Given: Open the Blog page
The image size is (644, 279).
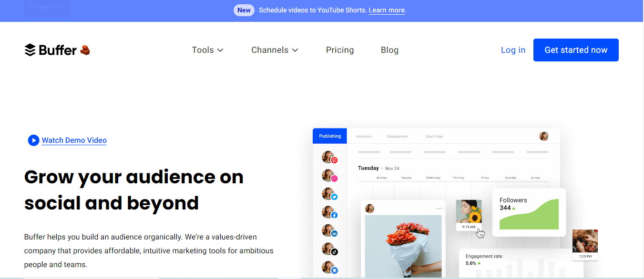Looking at the screenshot, I should click(x=389, y=50).
